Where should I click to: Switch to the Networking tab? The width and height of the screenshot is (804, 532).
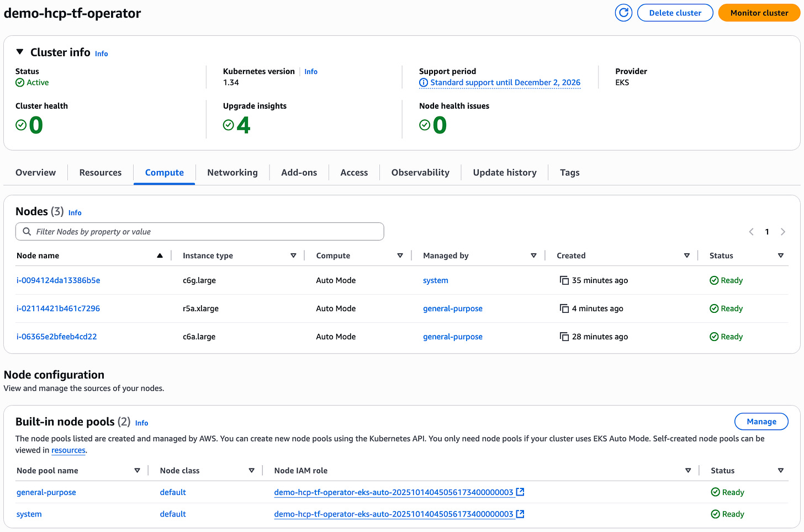coord(232,172)
